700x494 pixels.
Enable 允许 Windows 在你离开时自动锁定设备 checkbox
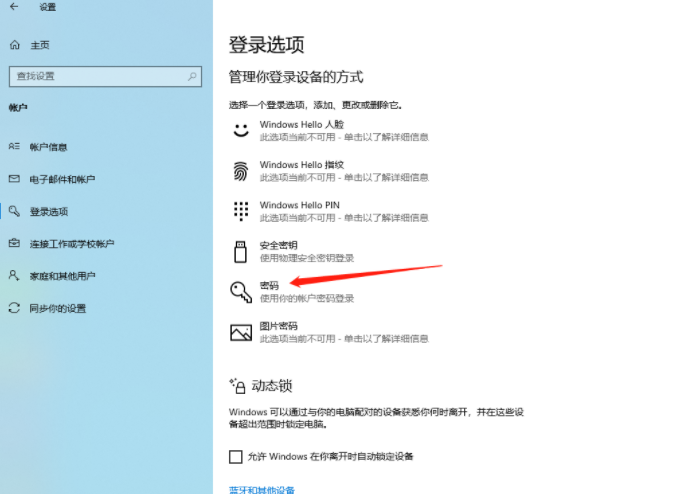[236, 457]
